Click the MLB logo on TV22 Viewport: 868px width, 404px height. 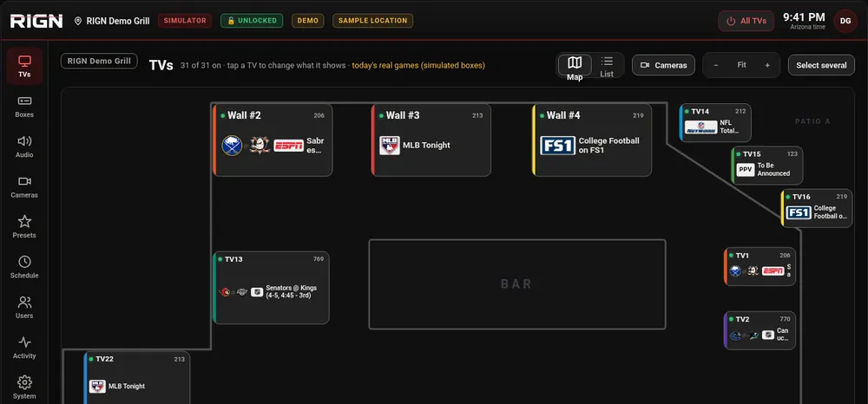97,387
